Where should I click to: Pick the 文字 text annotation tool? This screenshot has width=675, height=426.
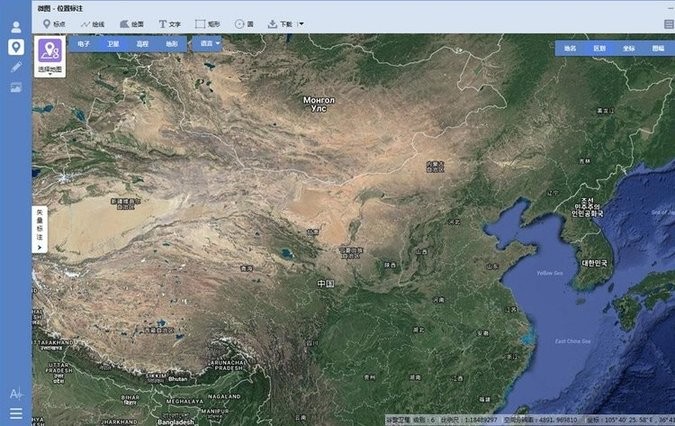[x=169, y=23]
